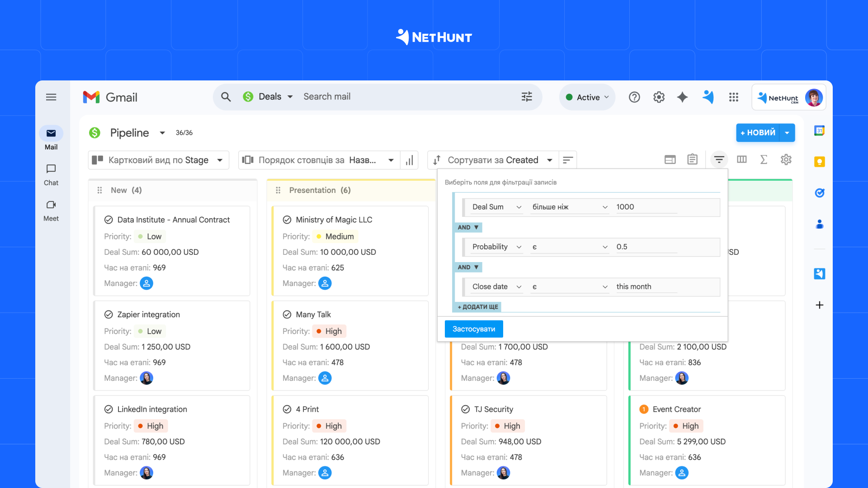Open the Gmail main menu hamburger

(51, 97)
